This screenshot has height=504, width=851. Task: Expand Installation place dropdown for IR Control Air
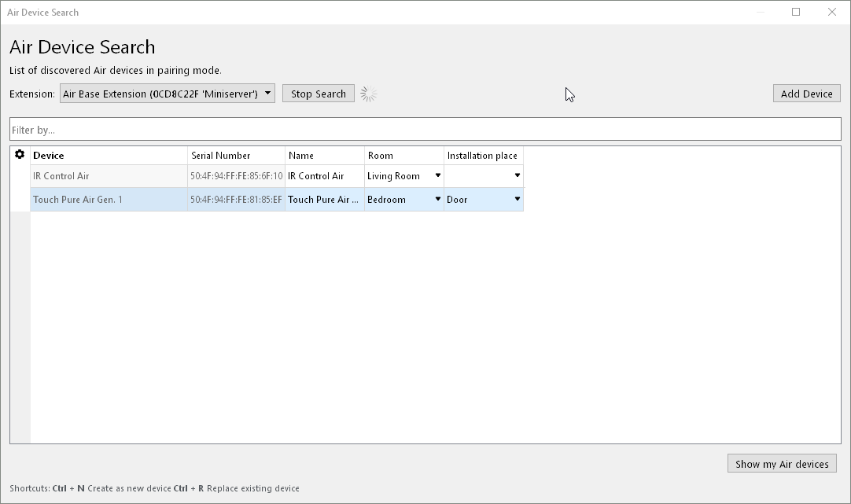point(517,175)
